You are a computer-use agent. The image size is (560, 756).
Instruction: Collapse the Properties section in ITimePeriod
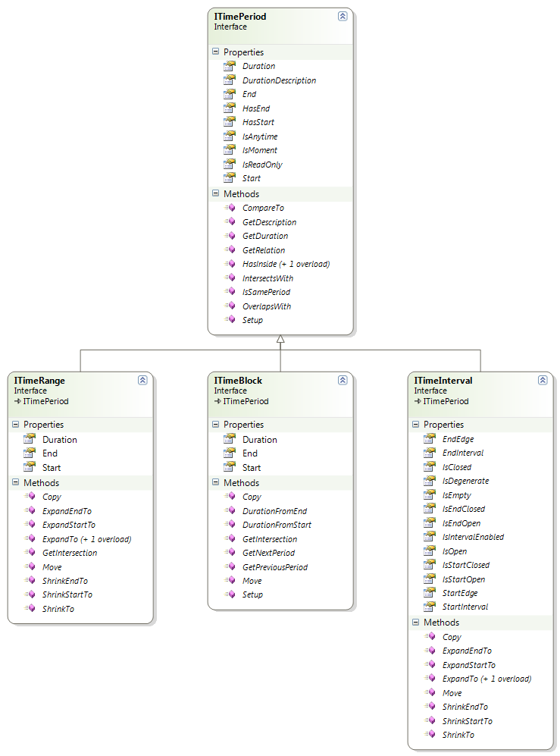[x=215, y=51]
